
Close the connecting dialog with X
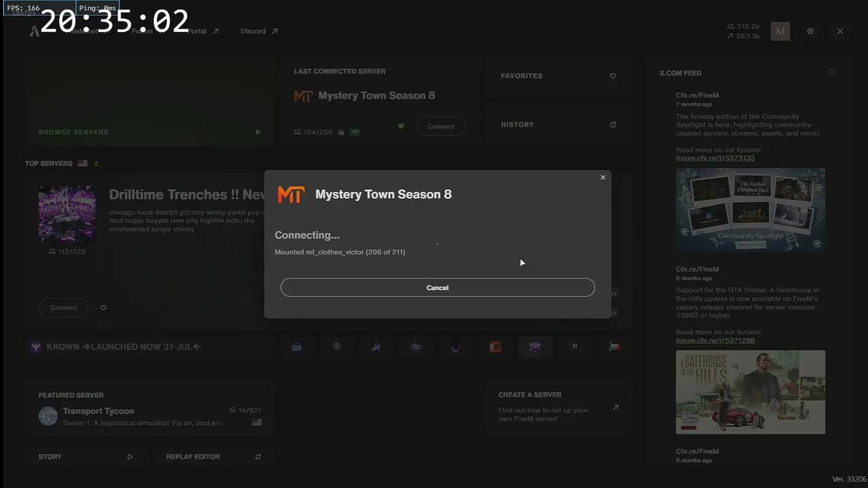pyautogui.click(x=603, y=178)
